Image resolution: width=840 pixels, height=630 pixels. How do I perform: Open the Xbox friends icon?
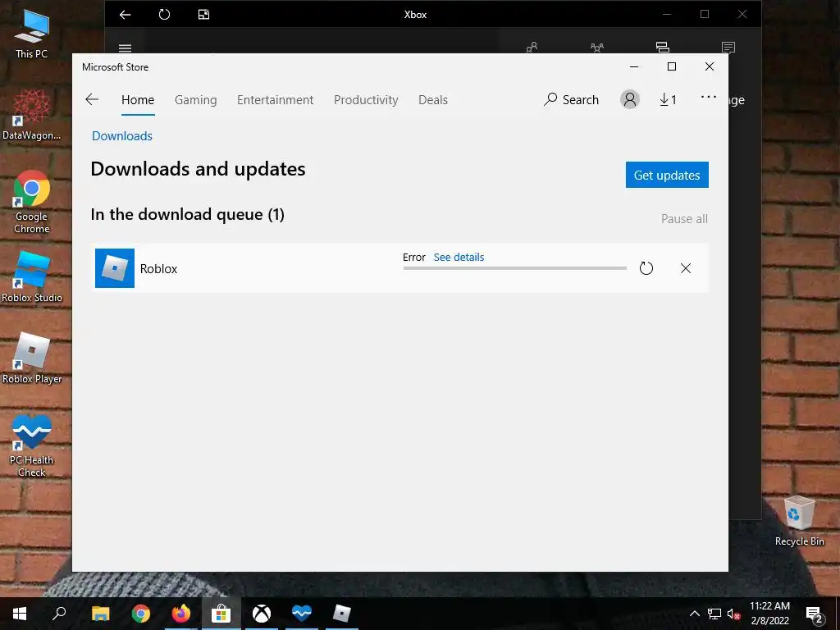pos(532,48)
